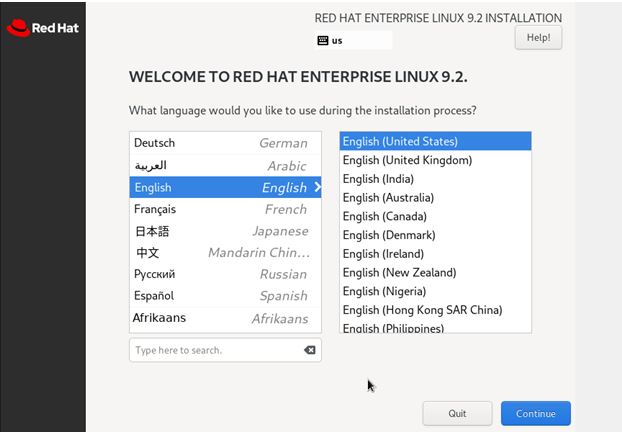
Task: Open the Help! button
Action: coord(538,38)
